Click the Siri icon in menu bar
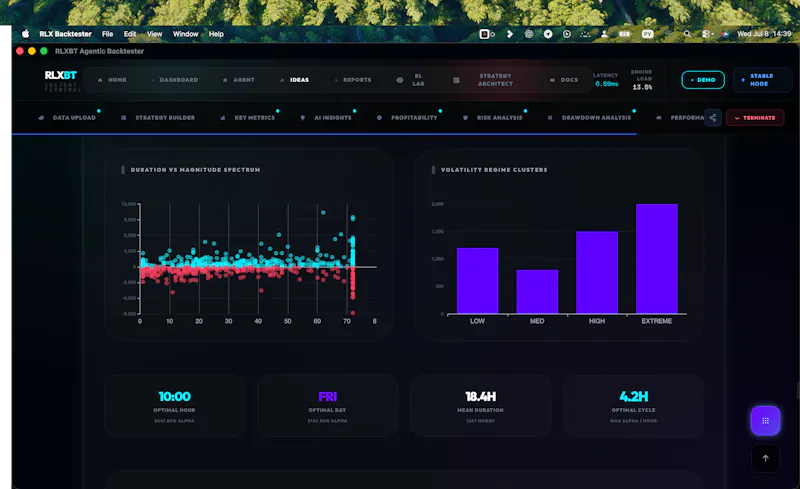Screen dimensions: 800x489 [725, 34]
